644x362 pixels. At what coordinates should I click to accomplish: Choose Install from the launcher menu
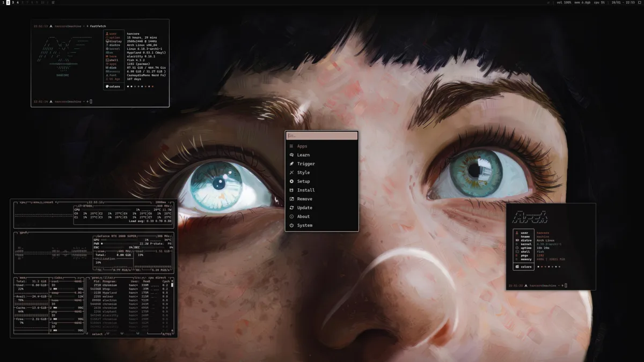tap(321, 190)
